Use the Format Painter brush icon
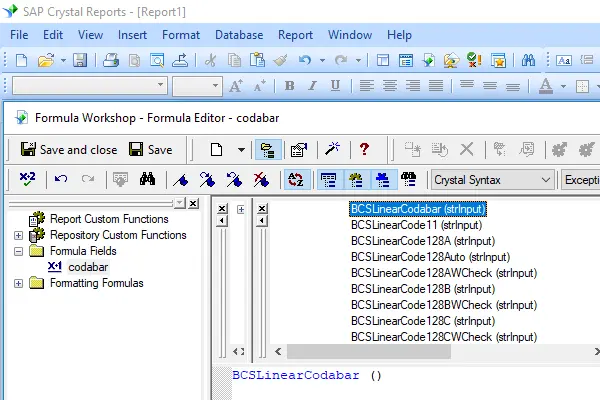The height and width of the screenshot is (400, 600). coord(280,60)
